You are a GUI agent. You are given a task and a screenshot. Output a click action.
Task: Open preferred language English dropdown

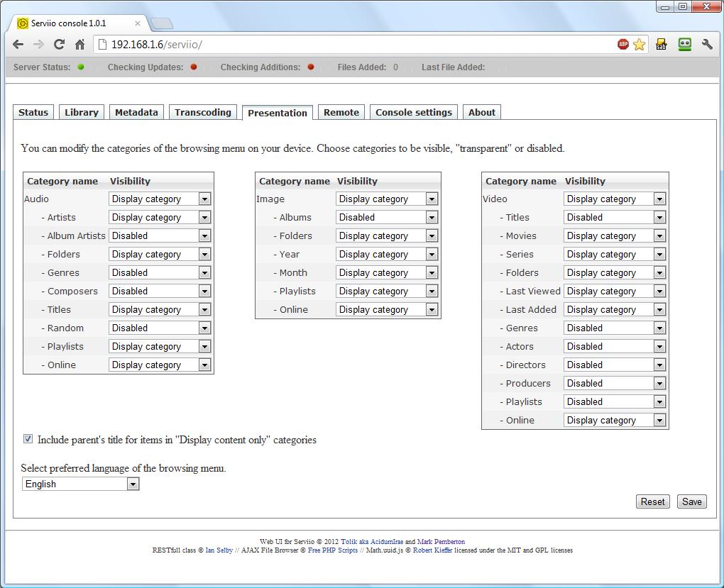coord(80,484)
